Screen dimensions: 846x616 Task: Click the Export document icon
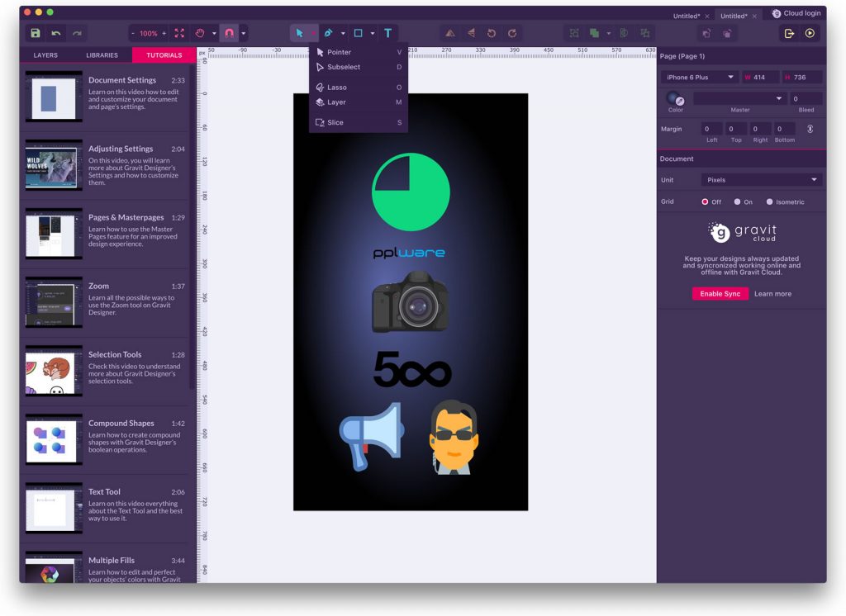pos(789,32)
